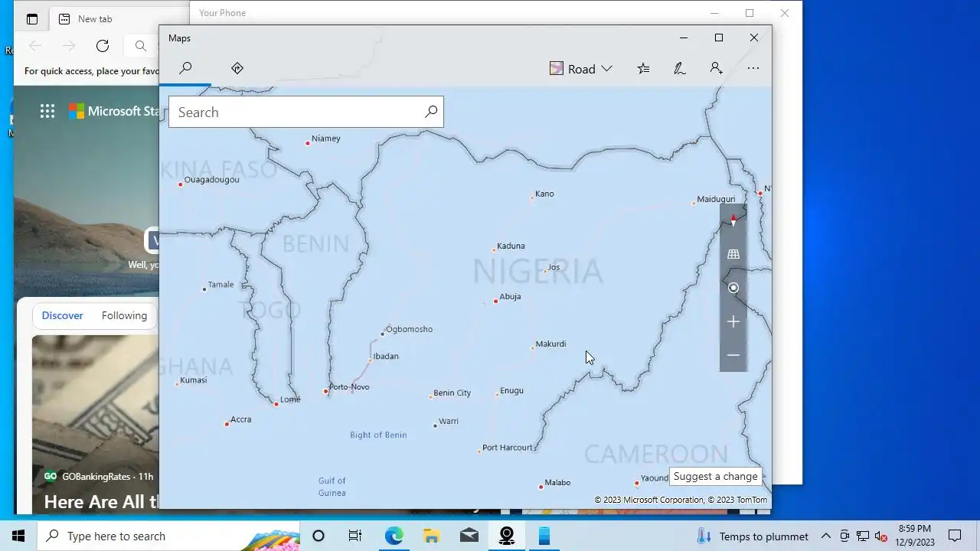980x551 pixels.
Task: Click Suggest a change link
Action: click(715, 476)
